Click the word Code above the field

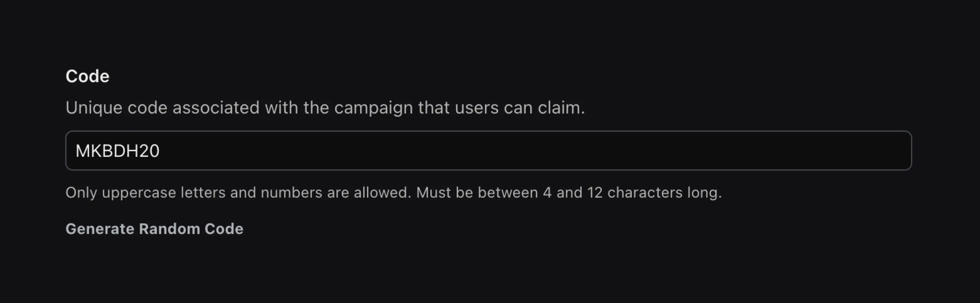click(x=87, y=75)
